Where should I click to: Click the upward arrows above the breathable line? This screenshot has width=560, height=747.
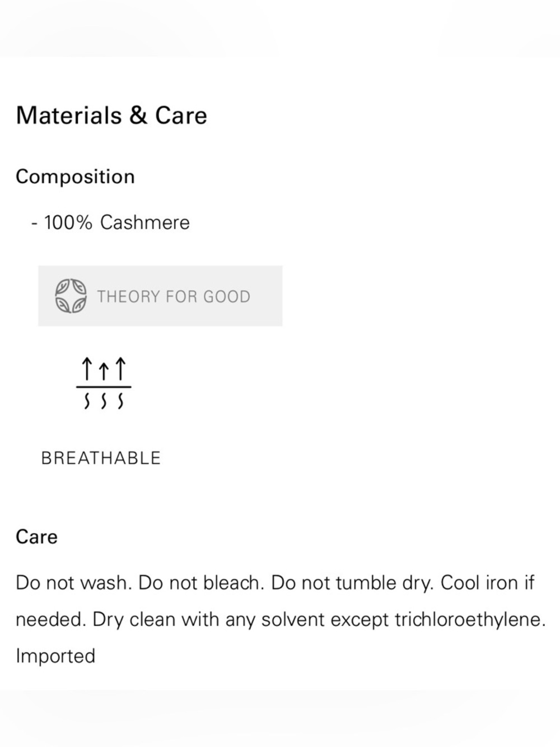104,369
